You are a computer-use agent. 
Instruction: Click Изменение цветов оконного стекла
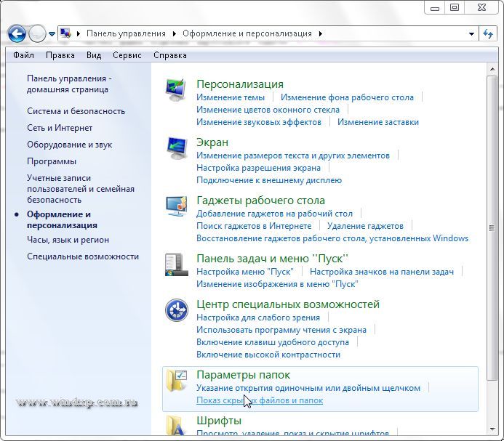coord(268,110)
